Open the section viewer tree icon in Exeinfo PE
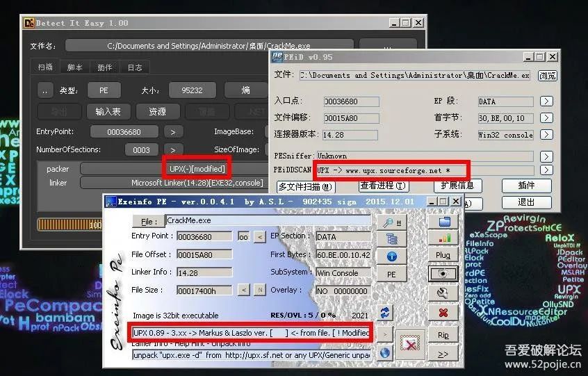The width and height of the screenshot is (588, 376). point(391,239)
